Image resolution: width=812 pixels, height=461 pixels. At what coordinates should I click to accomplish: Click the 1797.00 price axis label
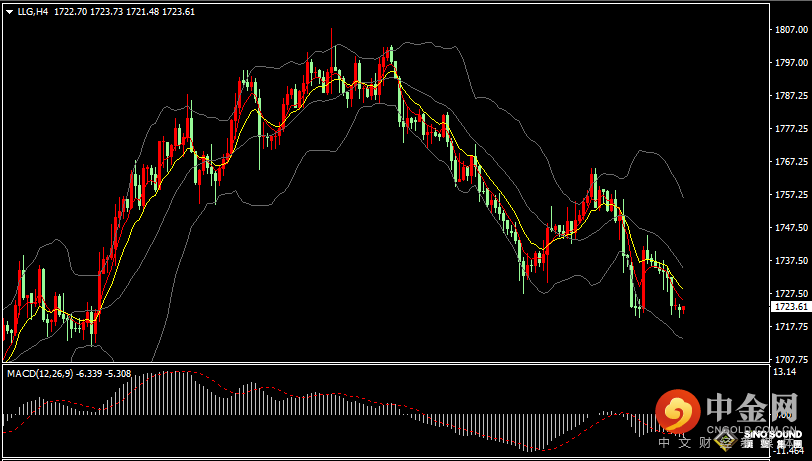coord(791,63)
